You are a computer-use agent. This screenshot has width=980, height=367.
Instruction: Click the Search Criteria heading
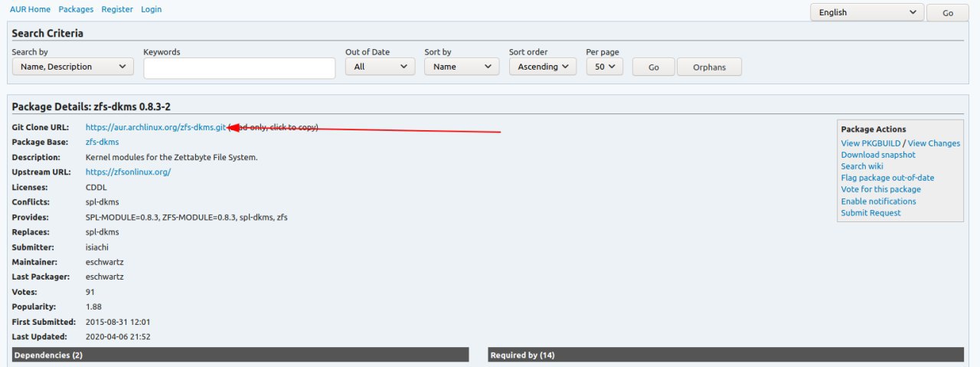point(47,34)
